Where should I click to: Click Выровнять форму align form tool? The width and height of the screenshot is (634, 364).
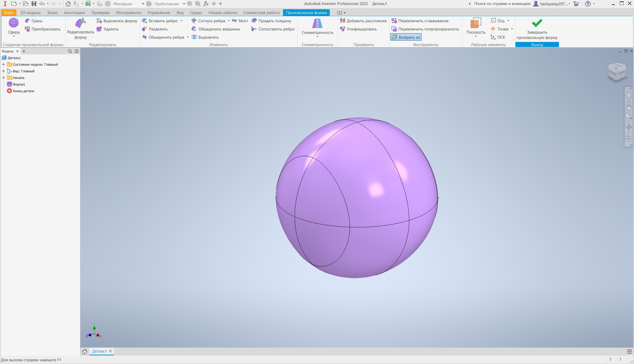[x=117, y=21]
